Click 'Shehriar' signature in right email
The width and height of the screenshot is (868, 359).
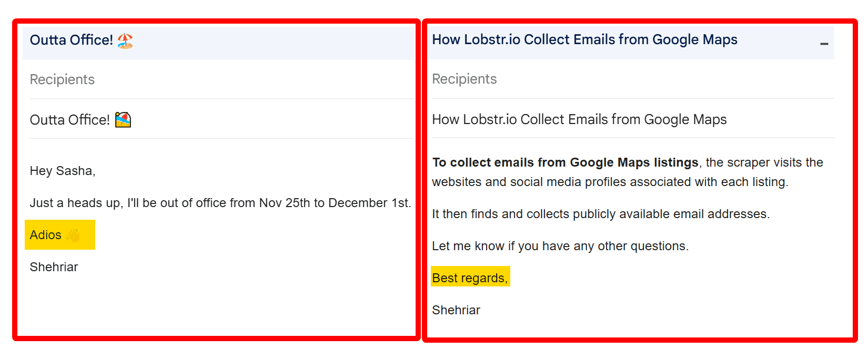coord(456,311)
